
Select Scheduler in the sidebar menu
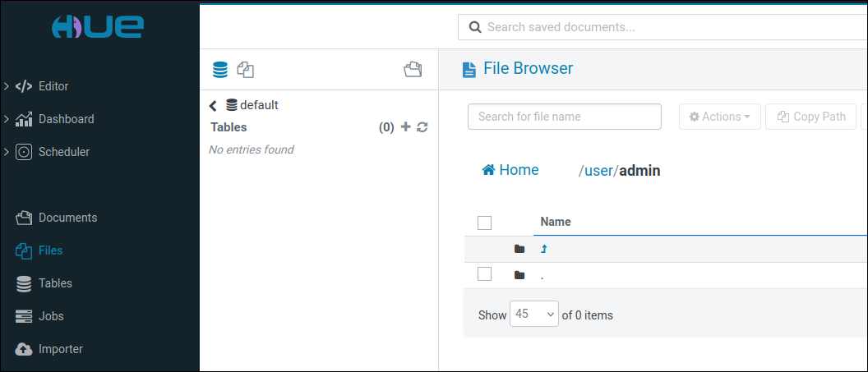[64, 152]
